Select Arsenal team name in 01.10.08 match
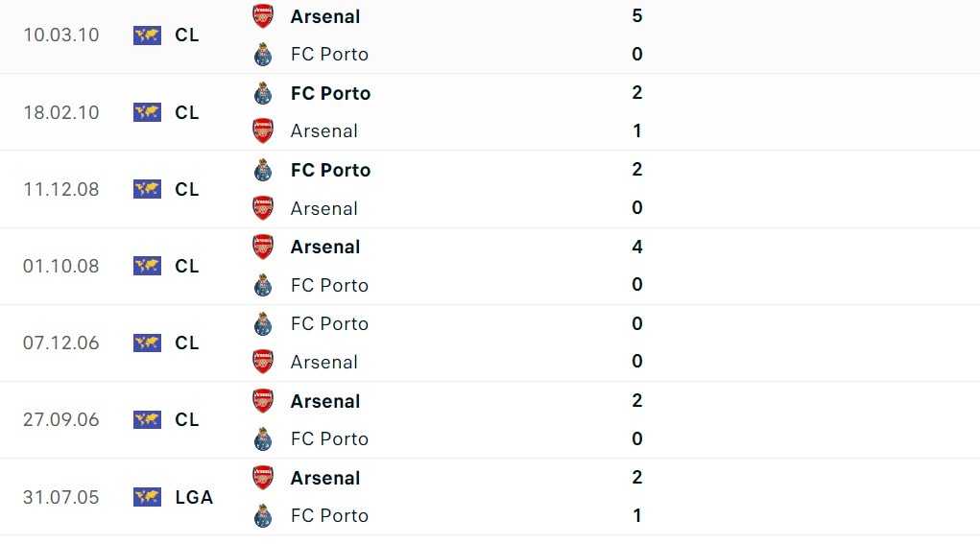The image size is (980, 544). (x=325, y=247)
